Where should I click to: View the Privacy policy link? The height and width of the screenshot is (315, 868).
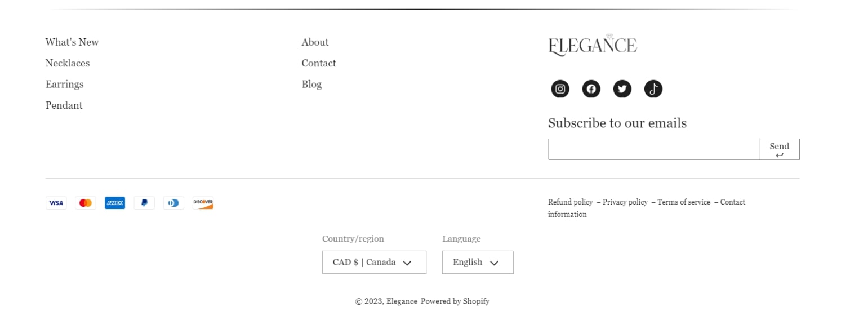coord(625,202)
